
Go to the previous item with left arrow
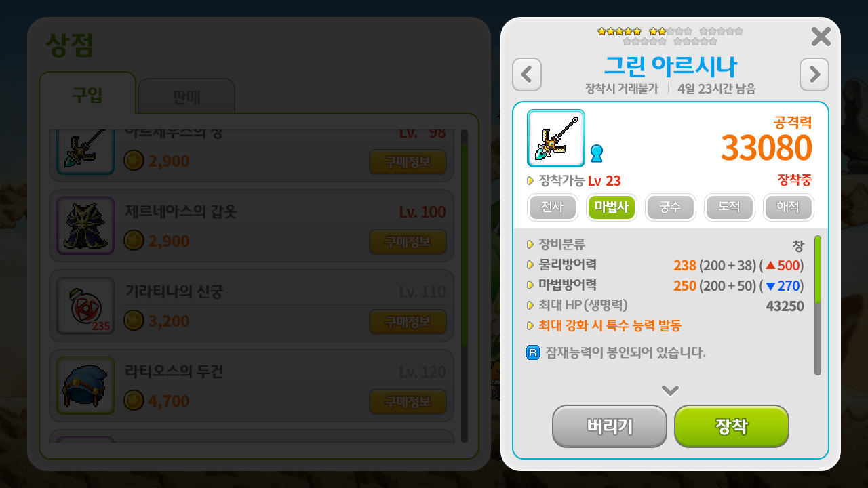pyautogui.click(x=527, y=75)
